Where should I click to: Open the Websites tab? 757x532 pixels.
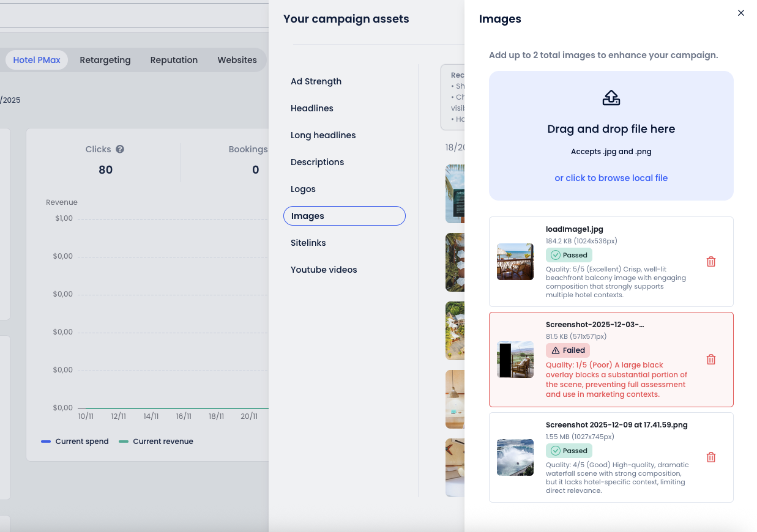pos(237,60)
